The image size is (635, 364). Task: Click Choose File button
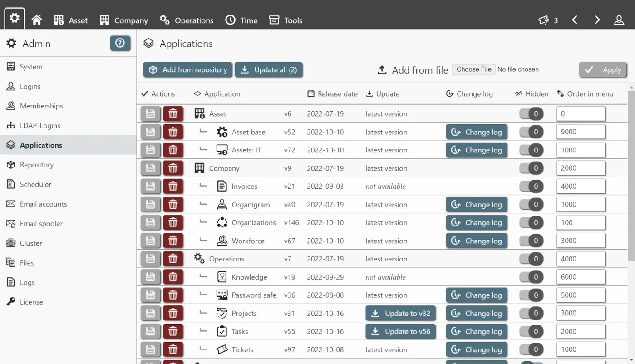pos(474,69)
